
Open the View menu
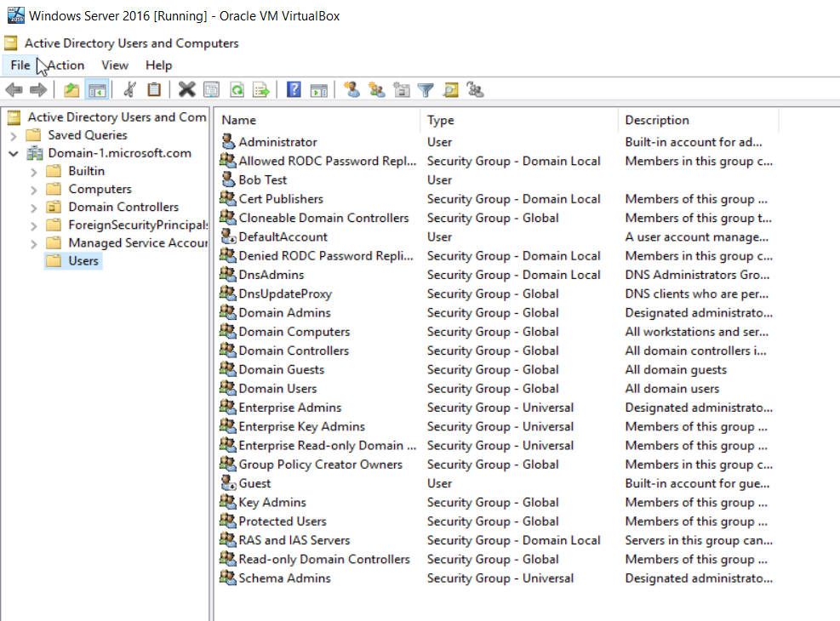[x=115, y=66]
